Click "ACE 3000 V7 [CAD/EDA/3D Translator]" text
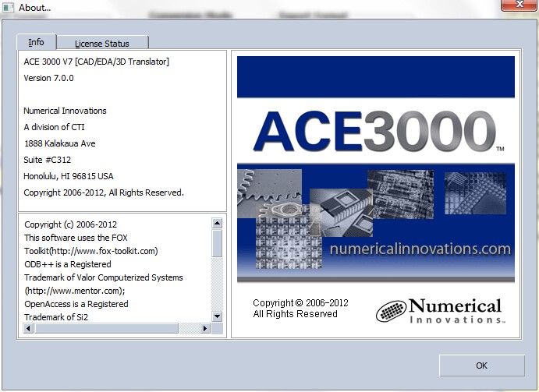The width and height of the screenshot is (539, 392). (x=96, y=62)
